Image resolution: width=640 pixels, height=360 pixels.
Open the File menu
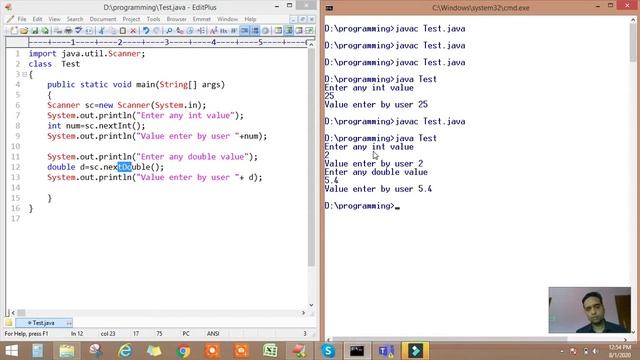coord(22,19)
